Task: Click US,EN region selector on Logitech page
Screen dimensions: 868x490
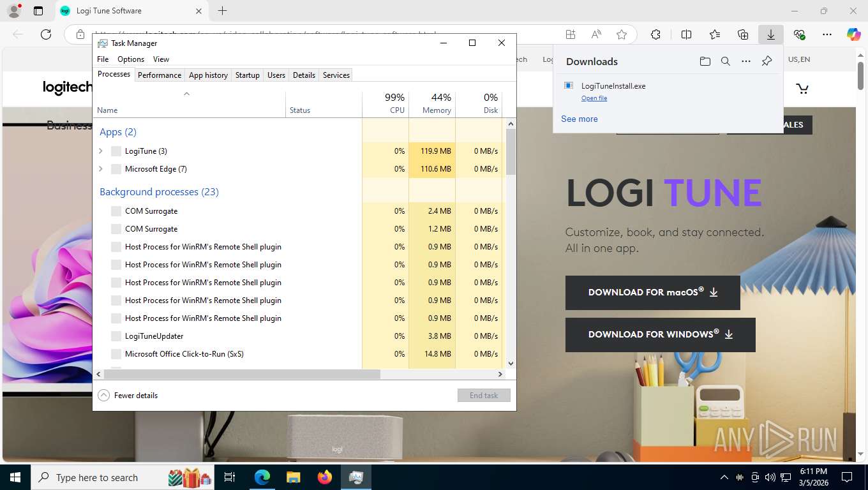Action: [x=799, y=59]
